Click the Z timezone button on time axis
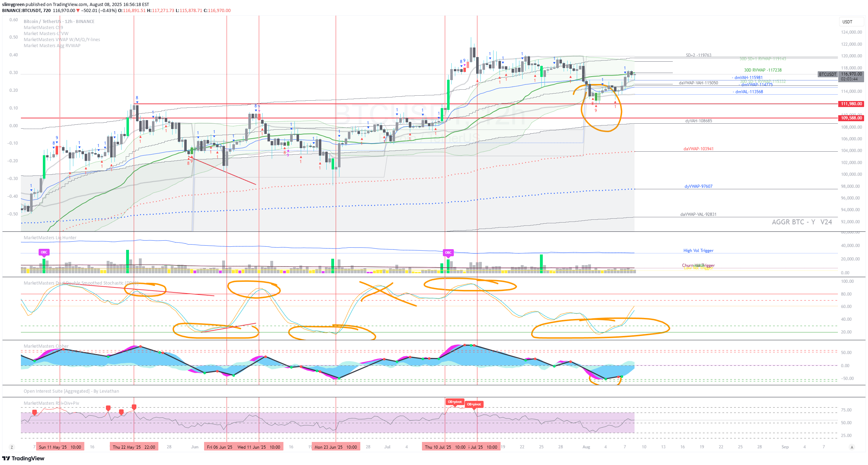Viewport: 868px width, 465px height. tap(12, 447)
